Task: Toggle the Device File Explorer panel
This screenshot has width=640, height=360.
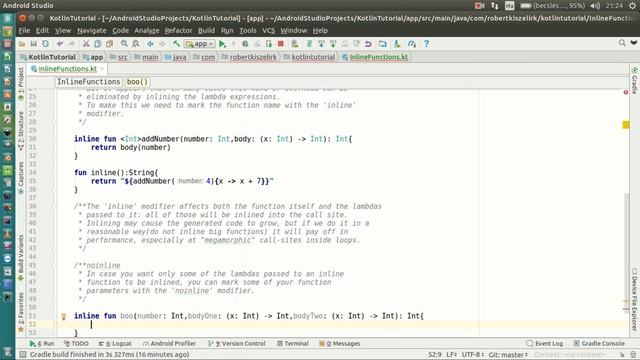Action: point(634,299)
